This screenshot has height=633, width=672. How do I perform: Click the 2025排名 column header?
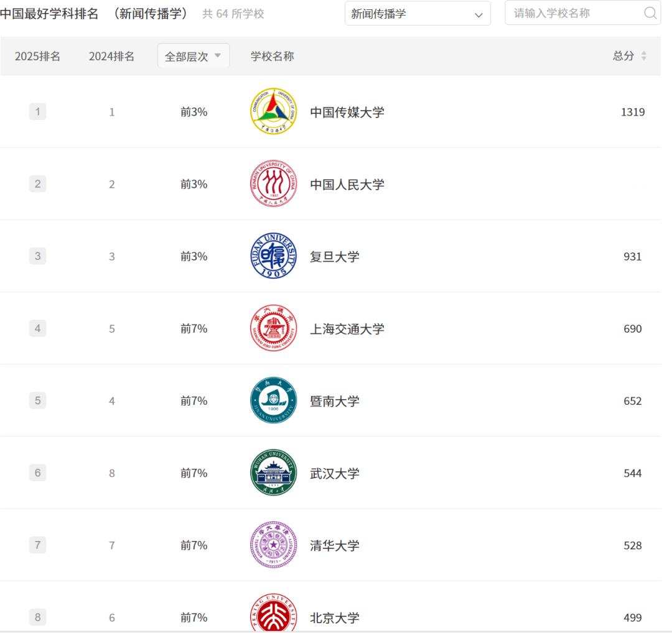coord(38,56)
